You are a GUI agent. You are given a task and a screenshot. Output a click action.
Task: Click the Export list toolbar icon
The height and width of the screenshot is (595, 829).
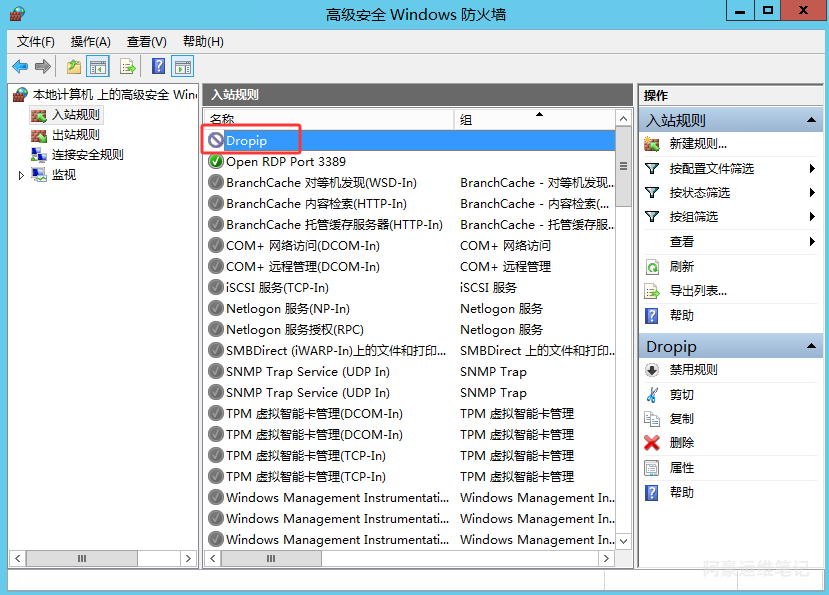[127, 67]
